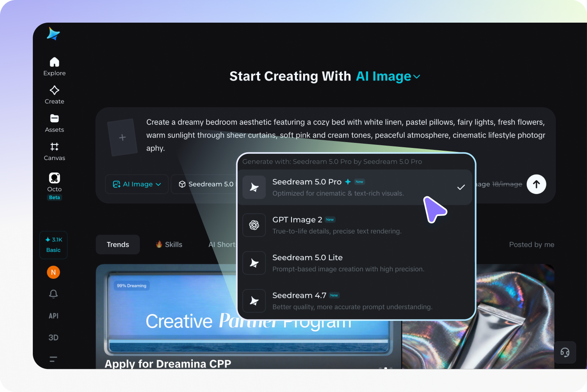Open the Canvas editor
The height and width of the screenshot is (392, 587).
pos(54,151)
